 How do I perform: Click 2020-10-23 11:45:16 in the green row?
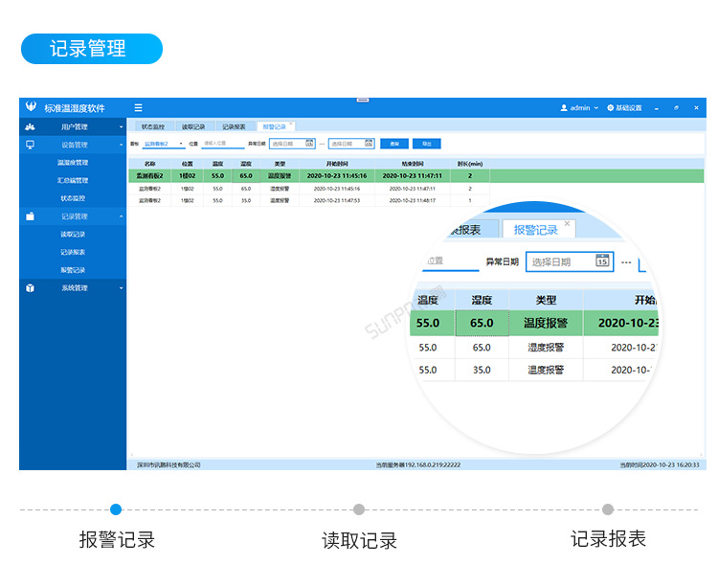pyautogui.click(x=337, y=176)
